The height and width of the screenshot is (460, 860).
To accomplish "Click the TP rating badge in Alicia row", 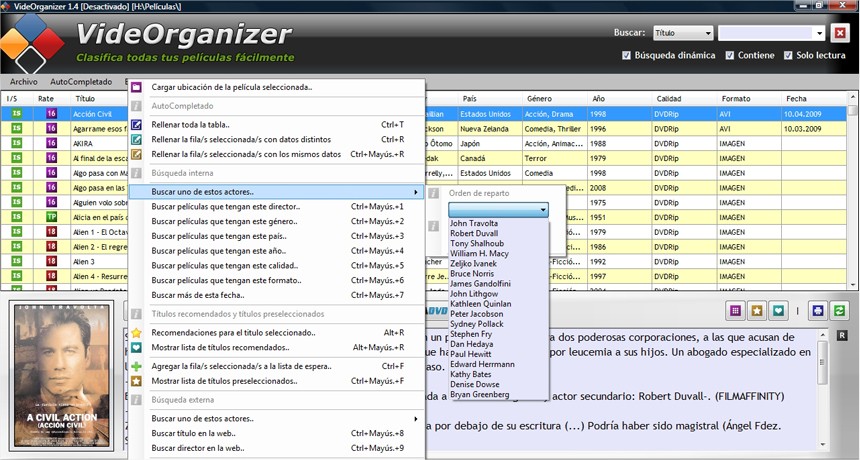I will point(51,217).
